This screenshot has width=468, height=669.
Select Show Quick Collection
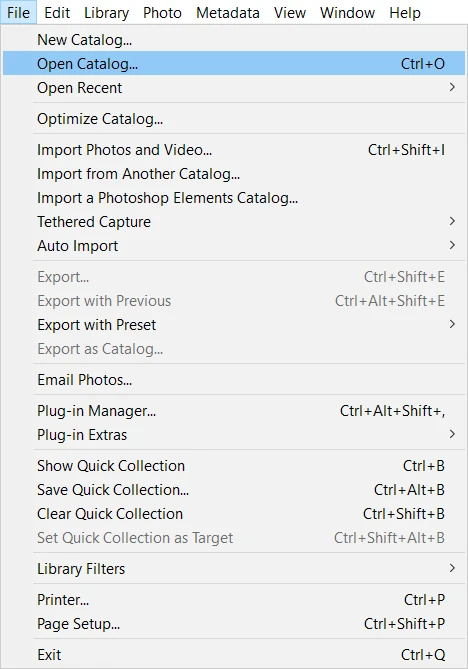coord(234,465)
